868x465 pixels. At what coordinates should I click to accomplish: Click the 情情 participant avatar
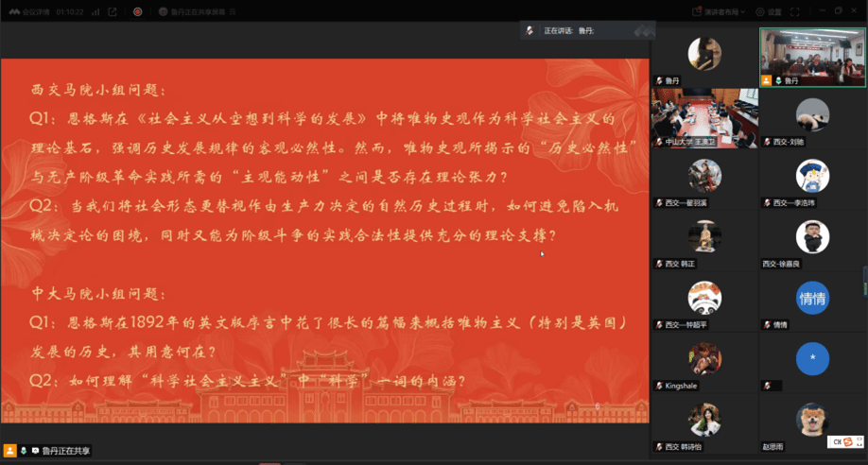(x=812, y=299)
